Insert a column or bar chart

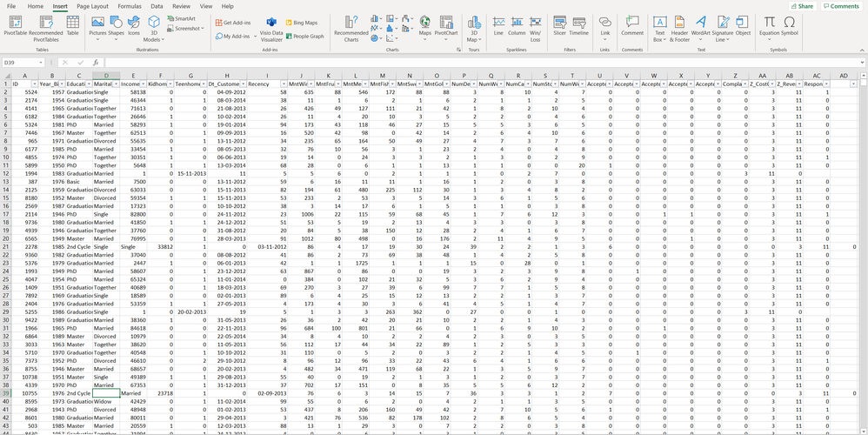(x=377, y=19)
